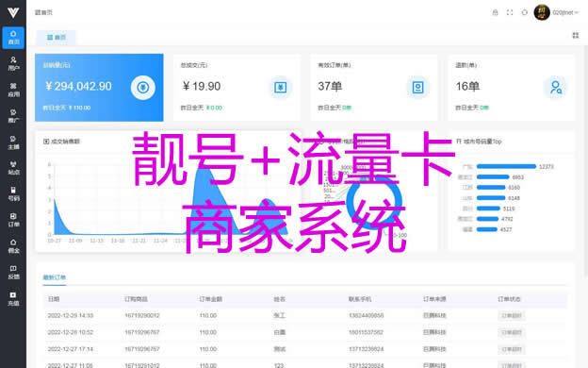Click the 成交销售额 chart title
Screen dimensions: 588x368
pyautogui.click(x=66, y=142)
